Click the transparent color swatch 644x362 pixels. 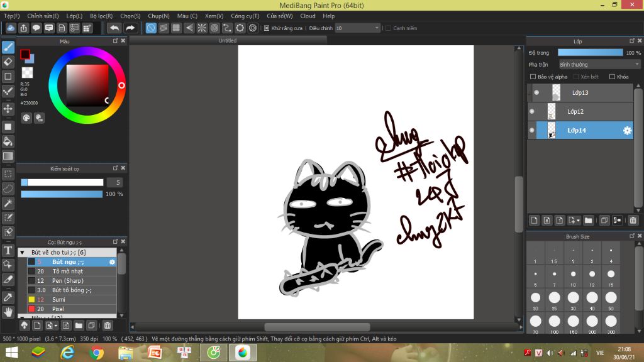pyautogui.click(x=27, y=73)
